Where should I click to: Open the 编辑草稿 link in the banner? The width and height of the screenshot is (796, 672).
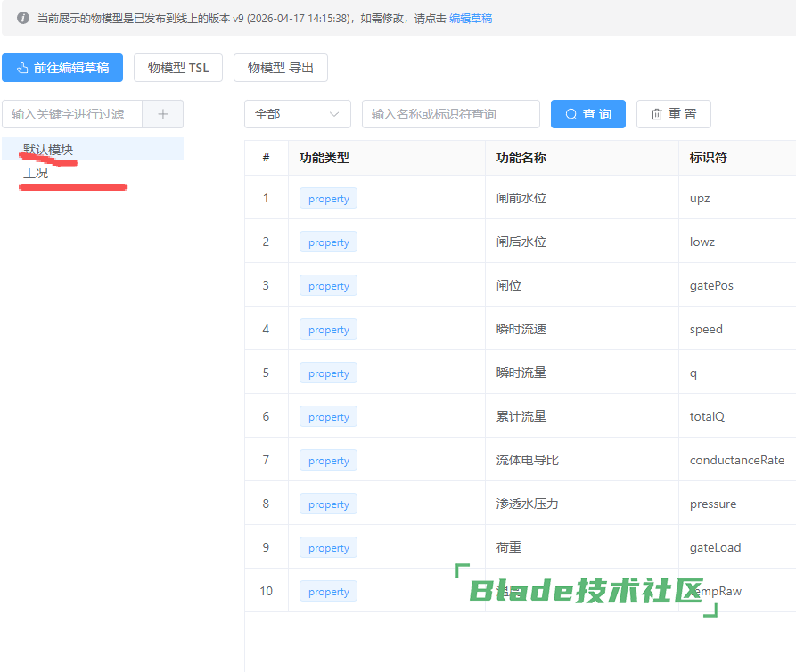[471, 18]
